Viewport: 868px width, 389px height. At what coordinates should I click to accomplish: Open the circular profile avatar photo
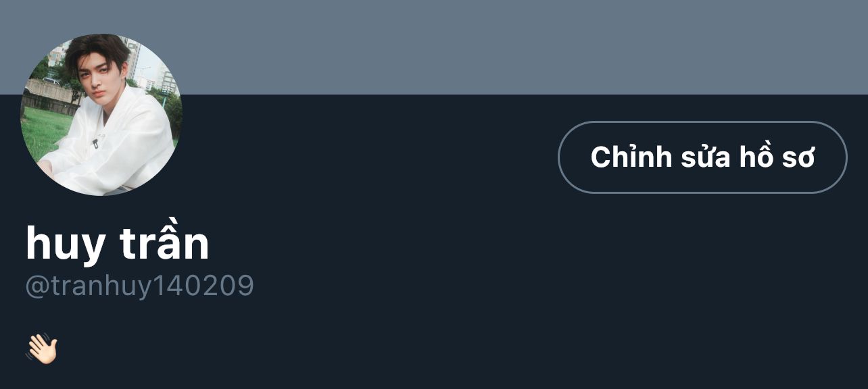(x=101, y=115)
